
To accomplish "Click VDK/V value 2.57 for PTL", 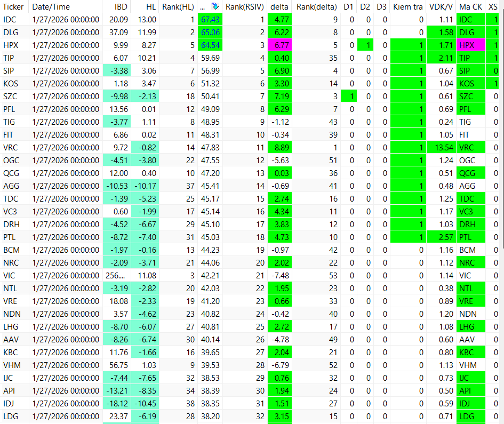I will tap(441, 237).
